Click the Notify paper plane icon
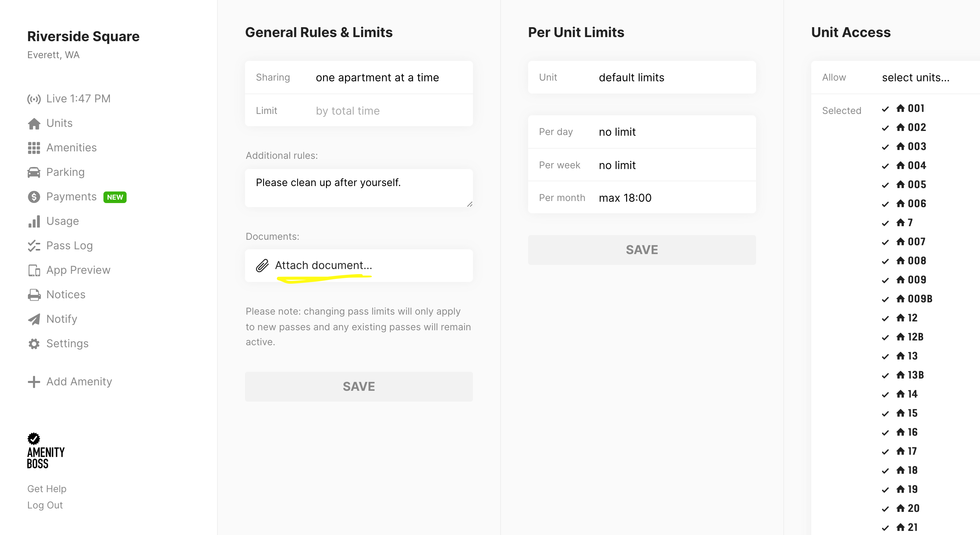The image size is (980, 535). (34, 319)
